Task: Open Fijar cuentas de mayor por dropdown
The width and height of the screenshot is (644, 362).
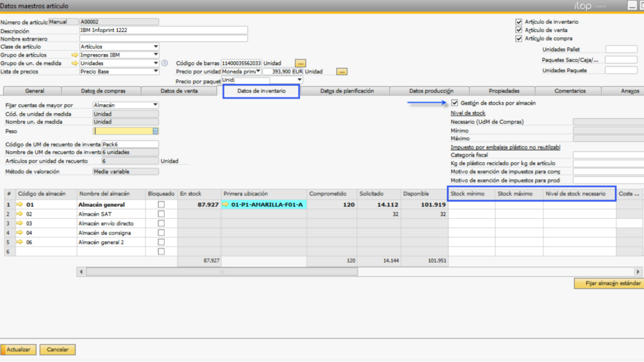Action: point(155,105)
